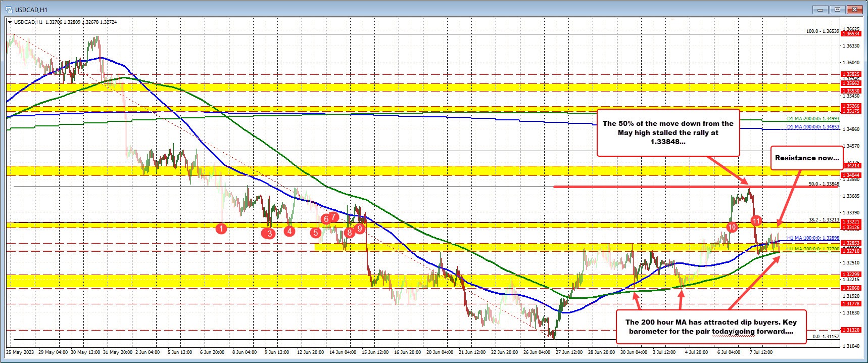Click the 29 May 04:00 date label
Screen dimensions: 868x363
(x=52, y=352)
